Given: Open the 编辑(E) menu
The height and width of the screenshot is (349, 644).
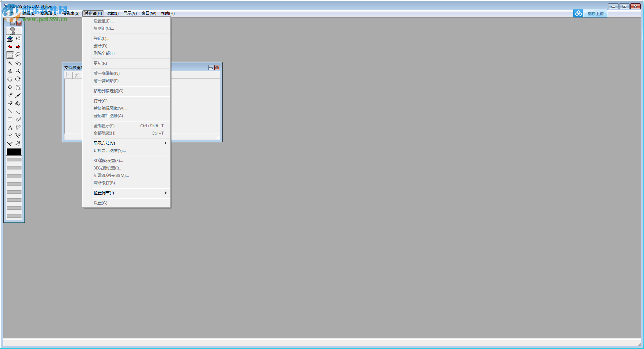Looking at the screenshot, I should tap(29, 13).
